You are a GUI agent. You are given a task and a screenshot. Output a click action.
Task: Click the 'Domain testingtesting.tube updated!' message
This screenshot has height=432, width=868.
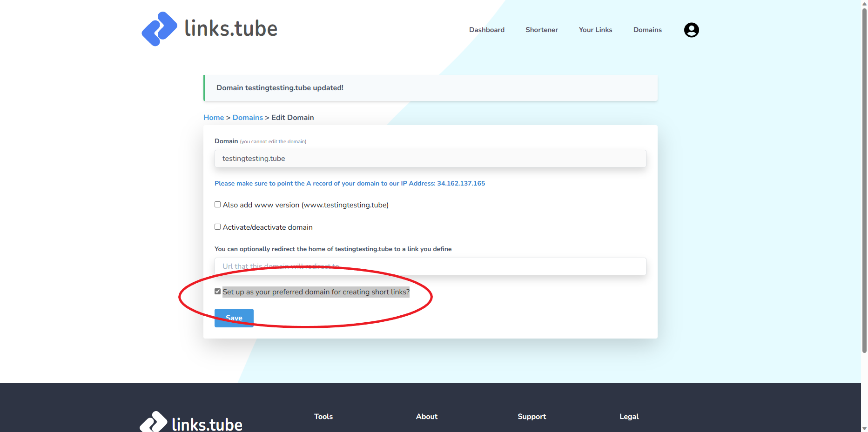pos(280,88)
